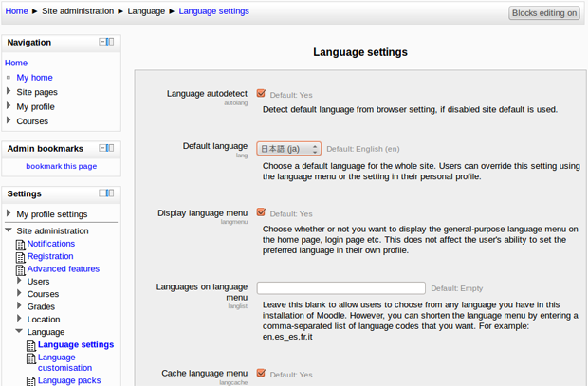Click the 'langlist' setting name

click(x=238, y=306)
